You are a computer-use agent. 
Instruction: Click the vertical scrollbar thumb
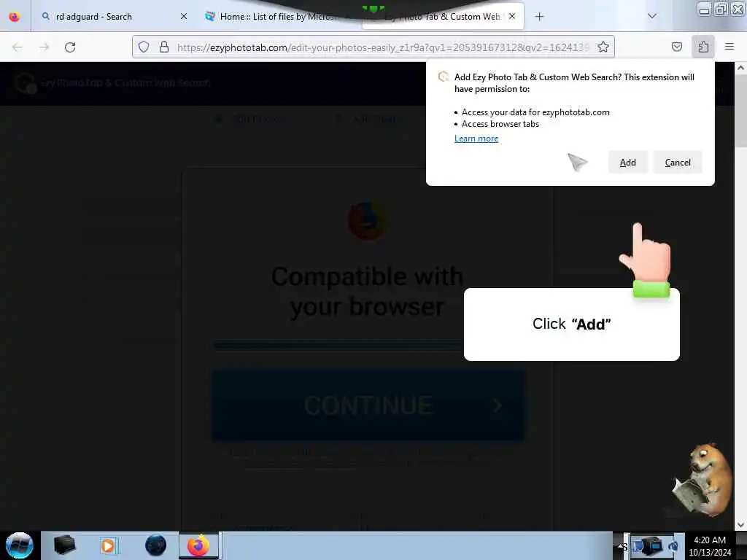coord(740,111)
